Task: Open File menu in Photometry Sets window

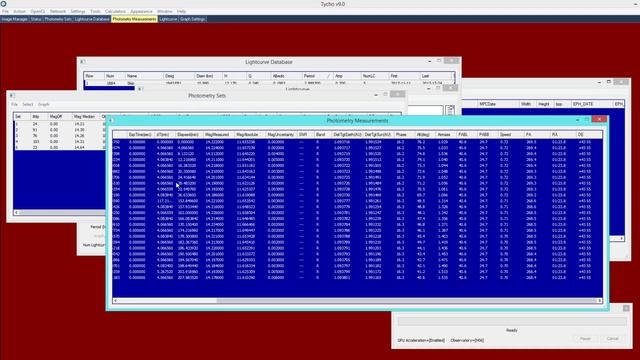Action: (15, 104)
